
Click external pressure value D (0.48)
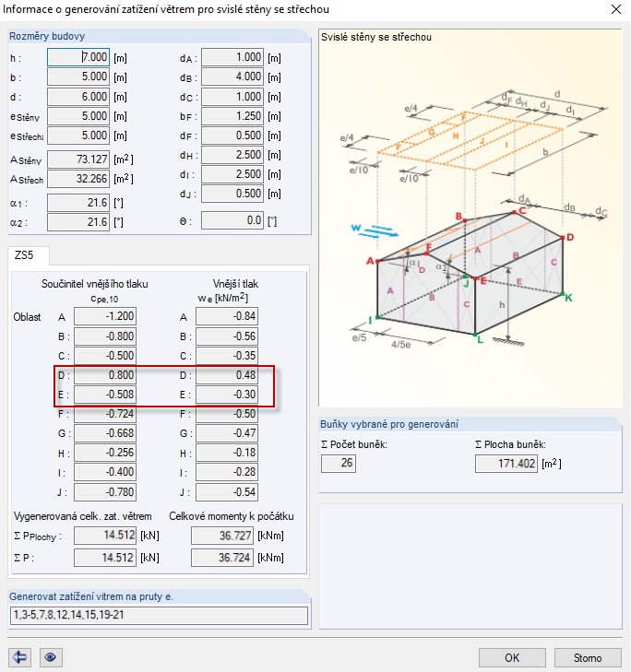tap(227, 375)
